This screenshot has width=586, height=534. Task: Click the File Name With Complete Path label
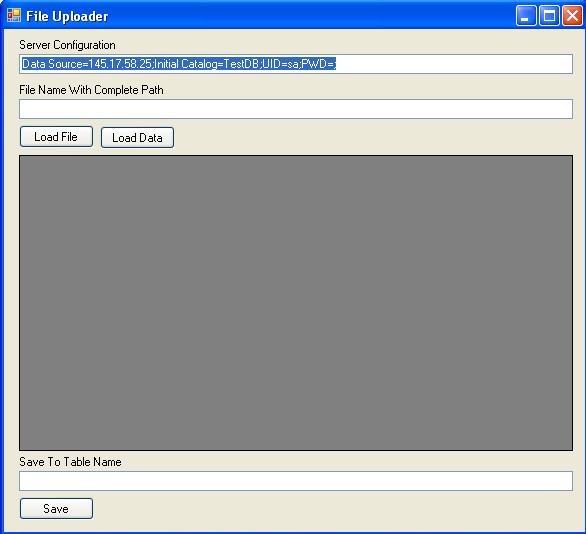point(91,90)
